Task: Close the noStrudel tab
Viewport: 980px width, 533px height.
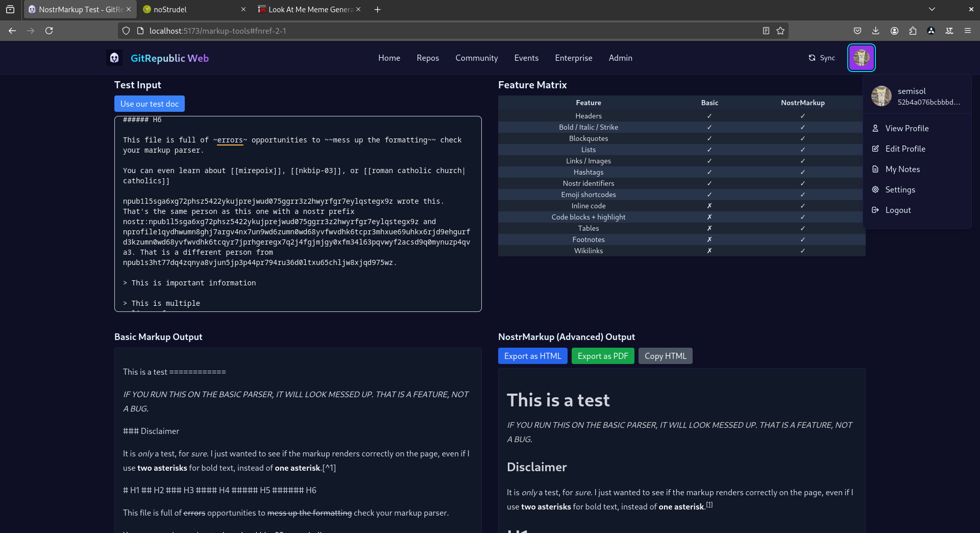Action: tap(243, 9)
